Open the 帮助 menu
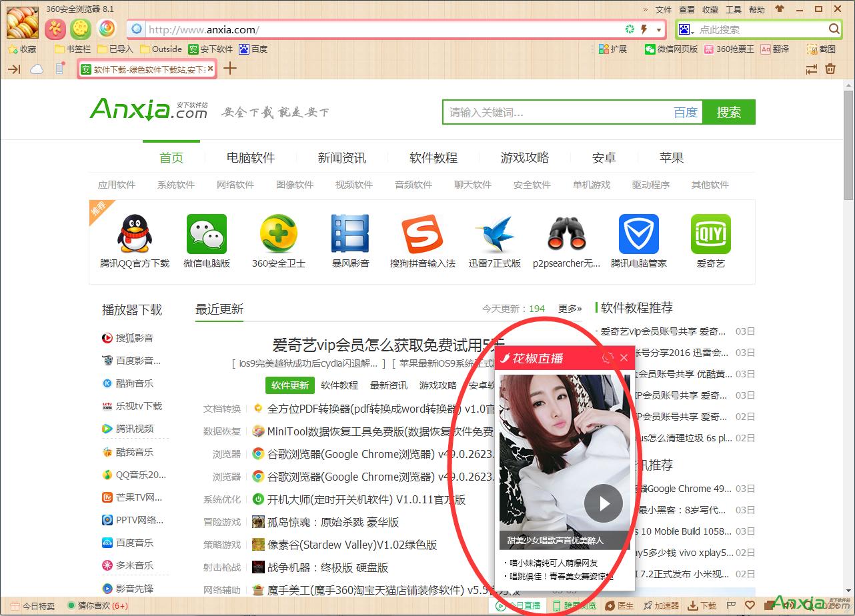Viewport: 855px width, 616px height. coord(757,9)
